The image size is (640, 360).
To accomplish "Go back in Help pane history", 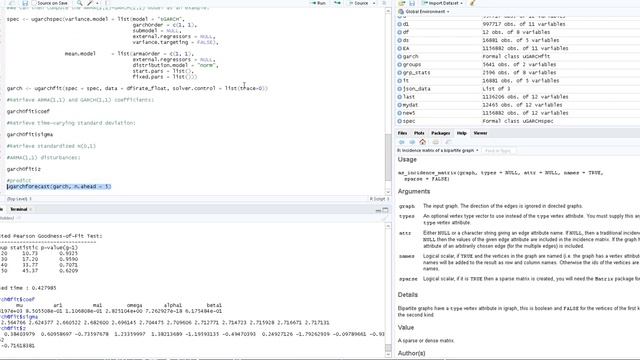I will (402, 142).
